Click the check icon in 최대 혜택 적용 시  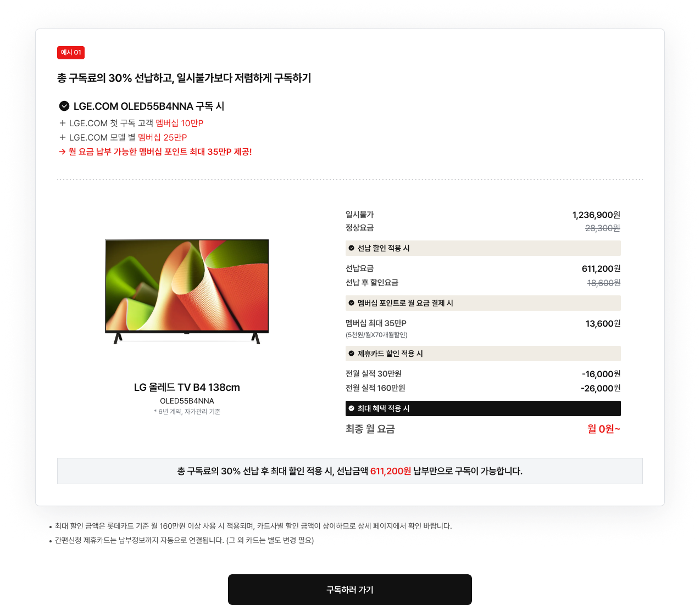click(x=352, y=408)
